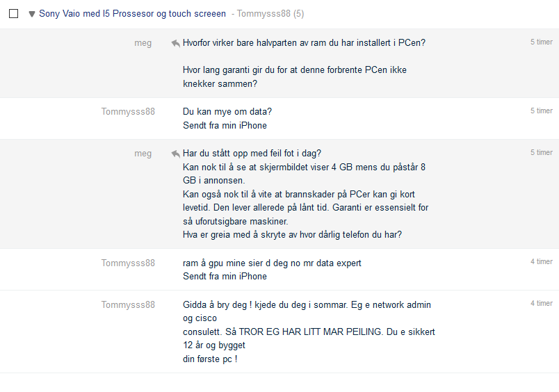
Task: Select sender name Tommysss88 in the thread header
Action: click(x=264, y=13)
